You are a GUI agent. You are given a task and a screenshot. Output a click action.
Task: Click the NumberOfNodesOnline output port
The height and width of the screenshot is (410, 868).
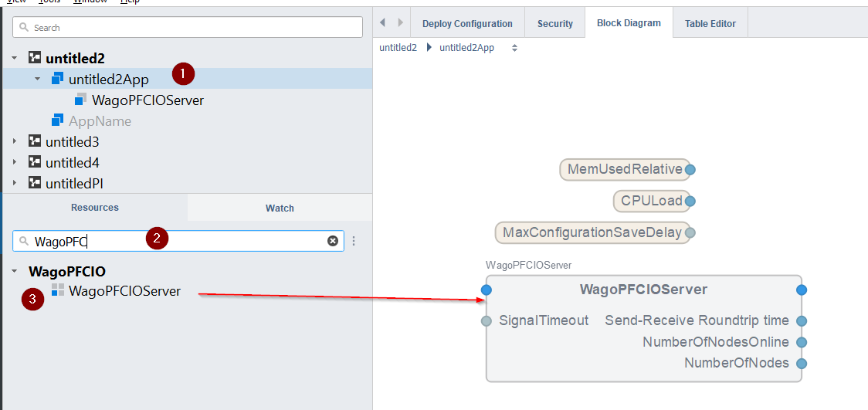[802, 343]
